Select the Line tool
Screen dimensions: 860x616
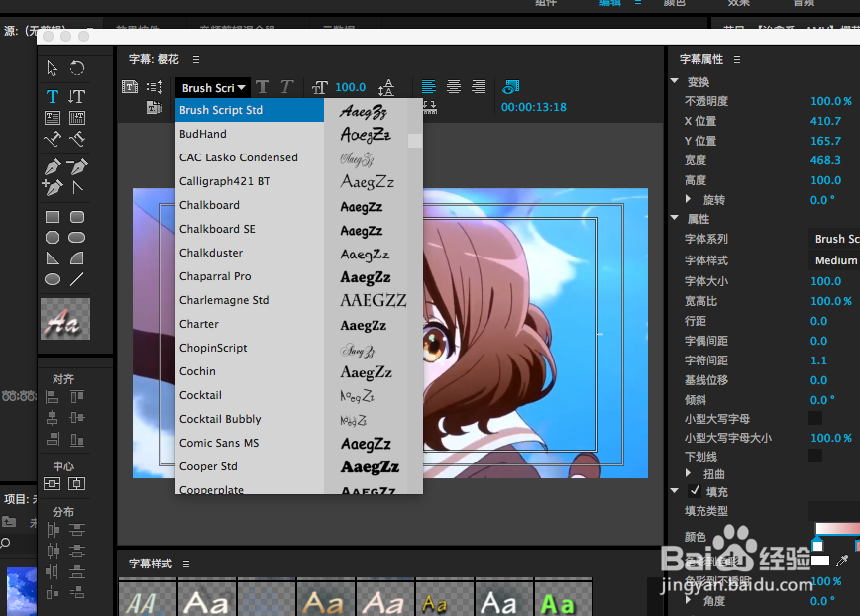[x=77, y=279]
